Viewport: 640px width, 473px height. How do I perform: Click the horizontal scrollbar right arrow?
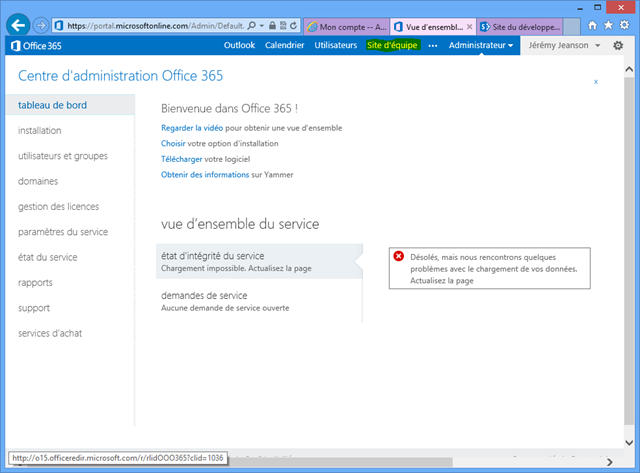click(609, 462)
